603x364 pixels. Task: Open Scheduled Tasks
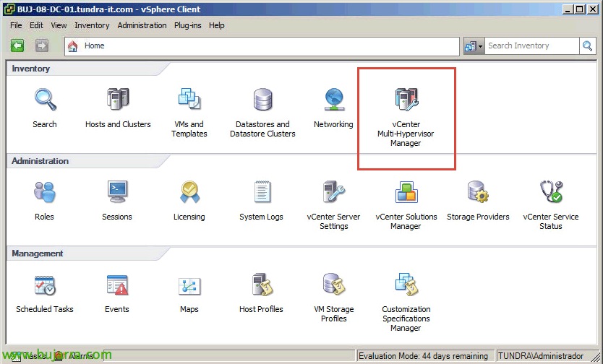[x=45, y=285]
